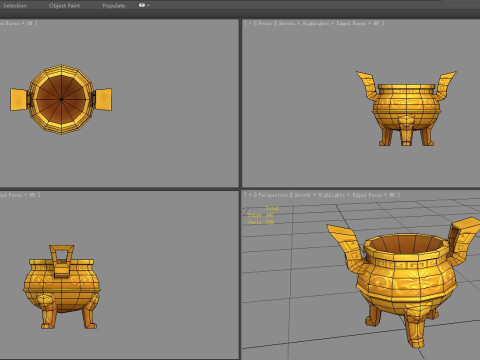Click the yellow Total statistics heading
The height and width of the screenshot is (360, 480).
272,208
